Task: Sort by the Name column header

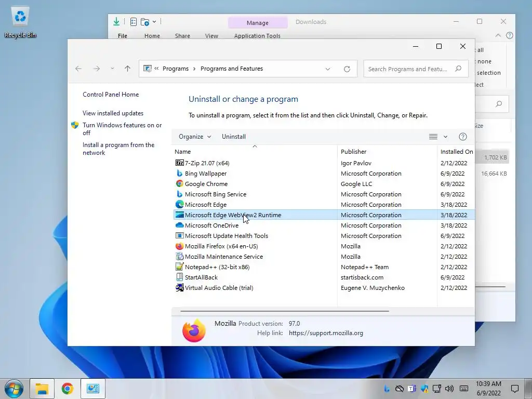Action: click(255, 152)
